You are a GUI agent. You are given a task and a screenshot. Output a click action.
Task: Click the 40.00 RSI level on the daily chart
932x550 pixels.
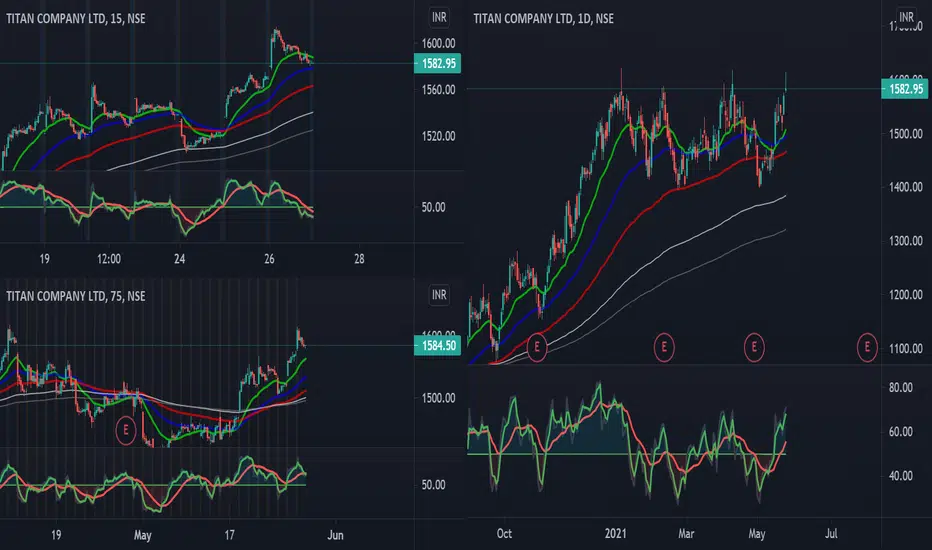[x=900, y=476]
